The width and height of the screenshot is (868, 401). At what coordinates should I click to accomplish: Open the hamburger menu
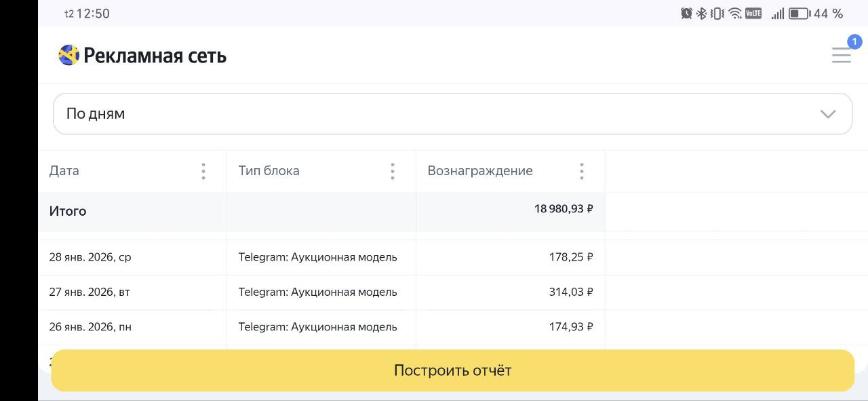tap(841, 56)
